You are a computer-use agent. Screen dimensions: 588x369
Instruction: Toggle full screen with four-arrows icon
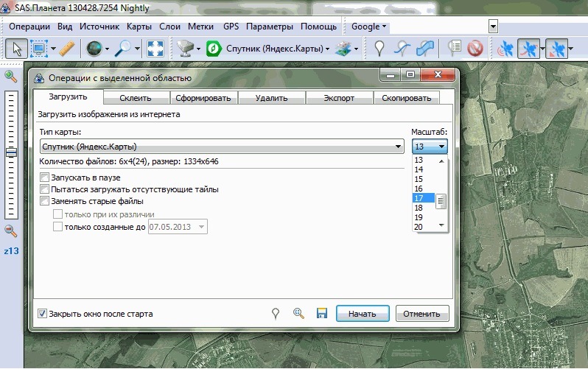(155, 49)
